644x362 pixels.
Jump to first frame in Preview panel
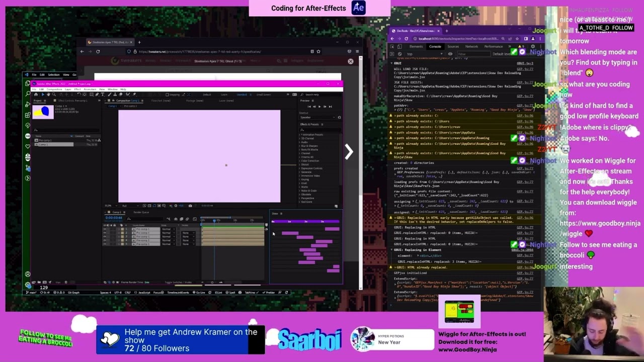(x=309, y=107)
